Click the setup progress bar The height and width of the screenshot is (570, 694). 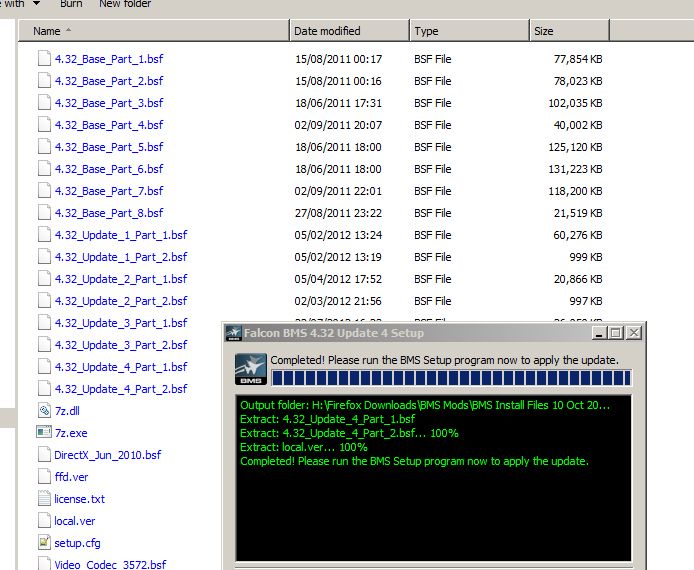click(x=451, y=378)
